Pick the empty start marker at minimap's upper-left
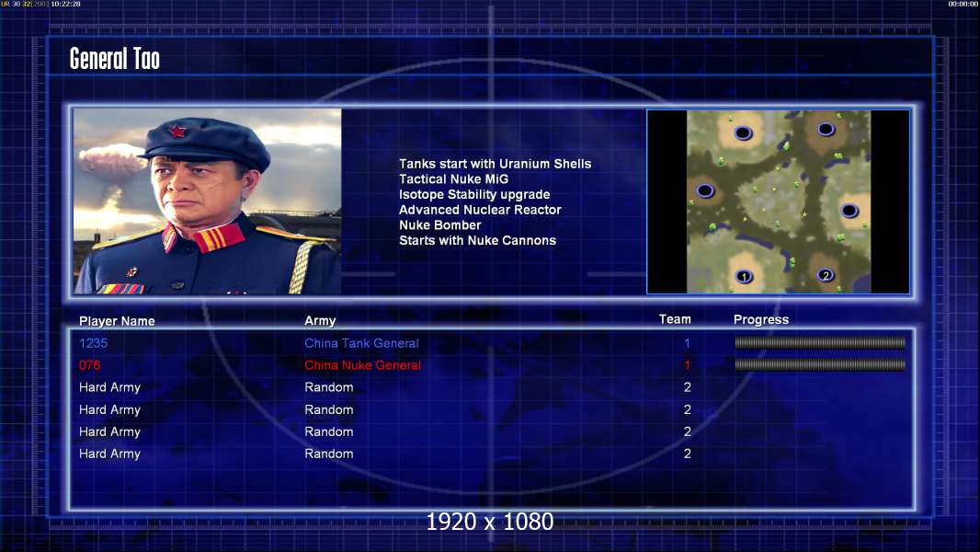980x552 pixels. [743, 132]
